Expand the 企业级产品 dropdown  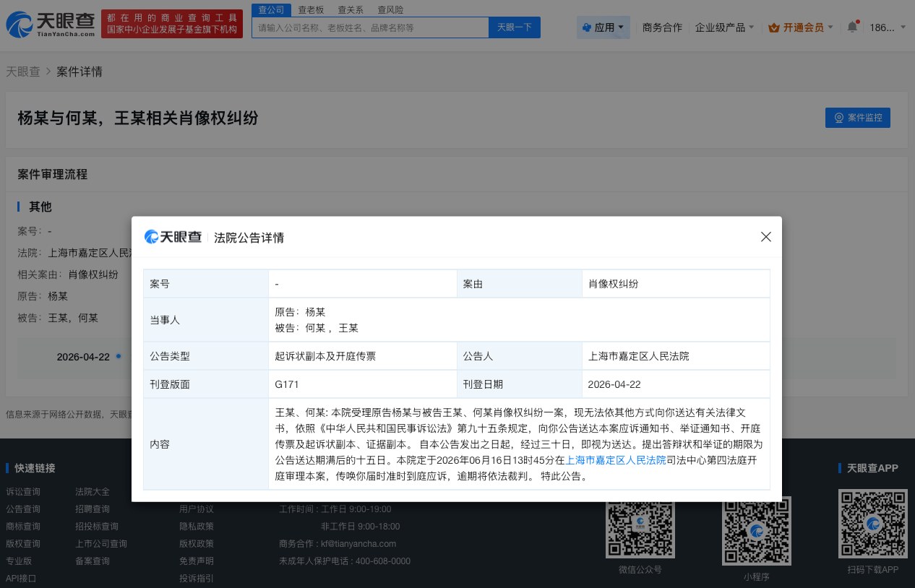[723, 26]
